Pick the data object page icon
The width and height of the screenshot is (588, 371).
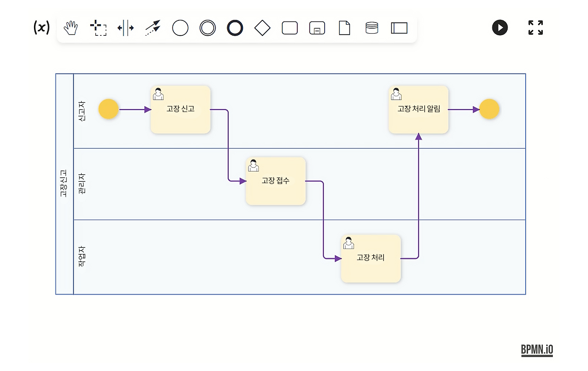coord(344,28)
